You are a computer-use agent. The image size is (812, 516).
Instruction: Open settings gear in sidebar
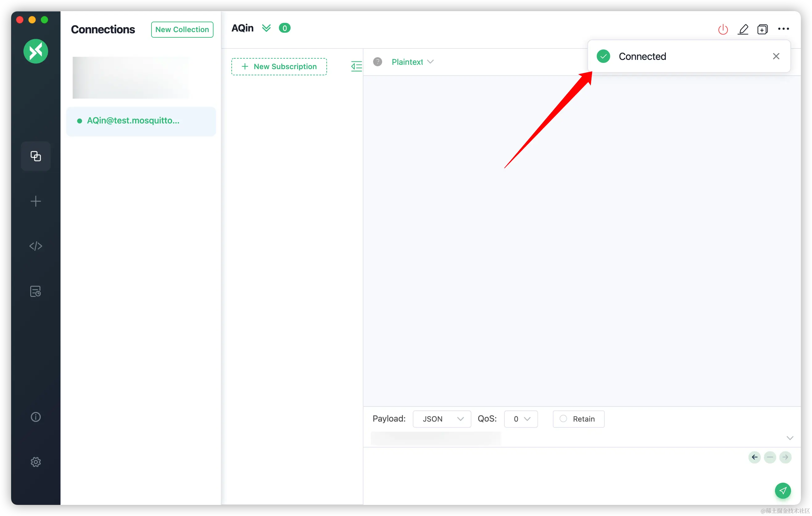pyautogui.click(x=36, y=462)
